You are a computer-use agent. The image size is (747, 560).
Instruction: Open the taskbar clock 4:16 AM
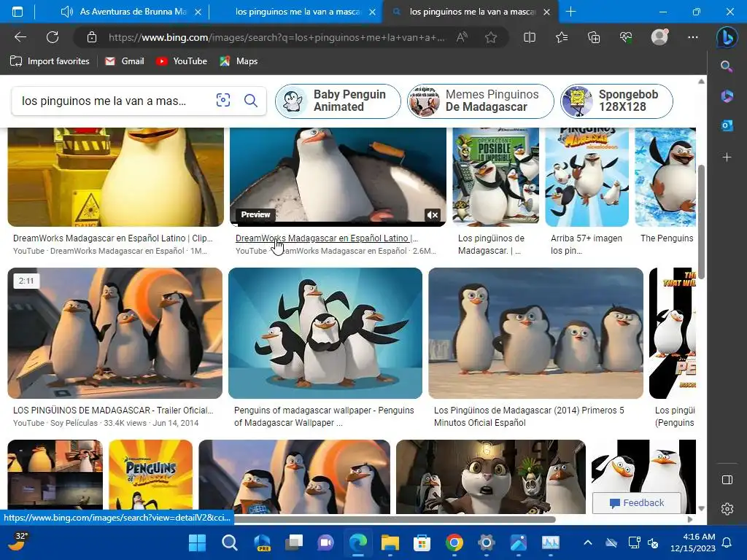pyautogui.click(x=693, y=542)
